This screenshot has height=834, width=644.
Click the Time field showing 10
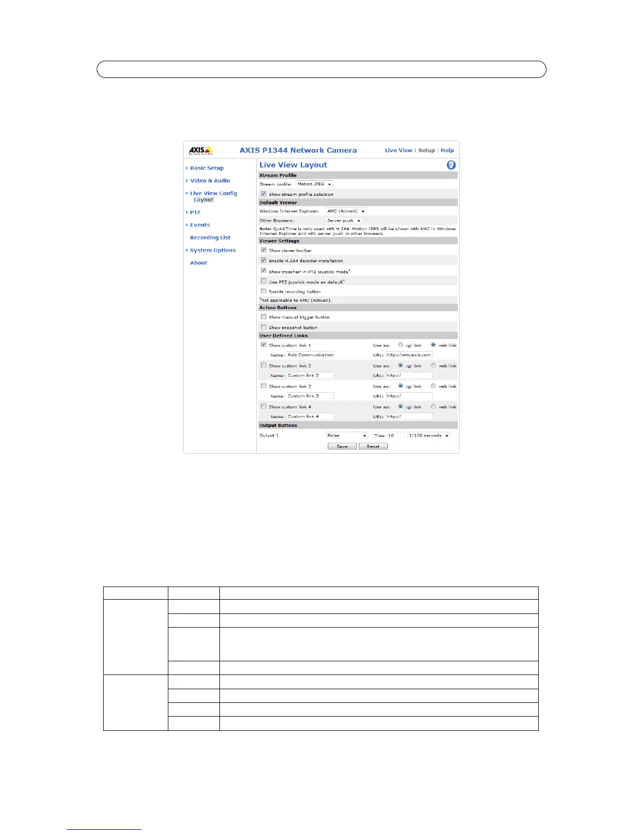396,435
